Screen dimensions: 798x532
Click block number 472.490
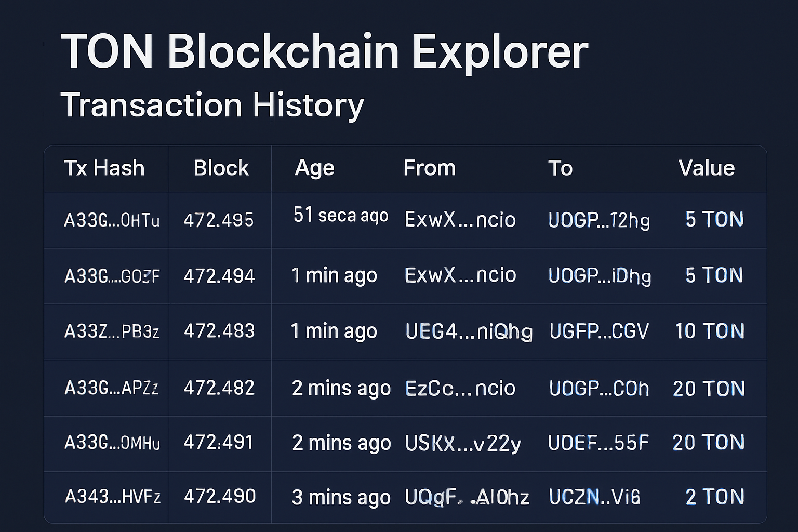[220, 497]
